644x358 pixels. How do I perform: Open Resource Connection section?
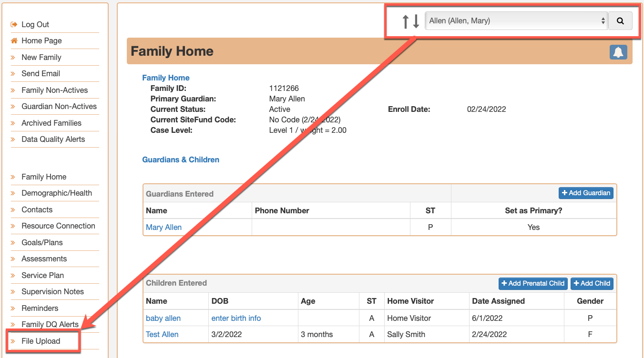(58, 226)
